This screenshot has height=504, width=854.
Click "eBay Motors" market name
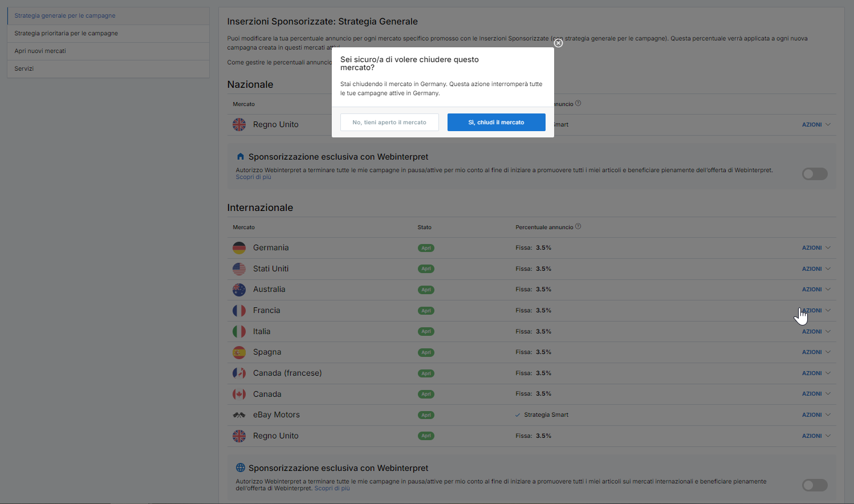coord(276,415)
